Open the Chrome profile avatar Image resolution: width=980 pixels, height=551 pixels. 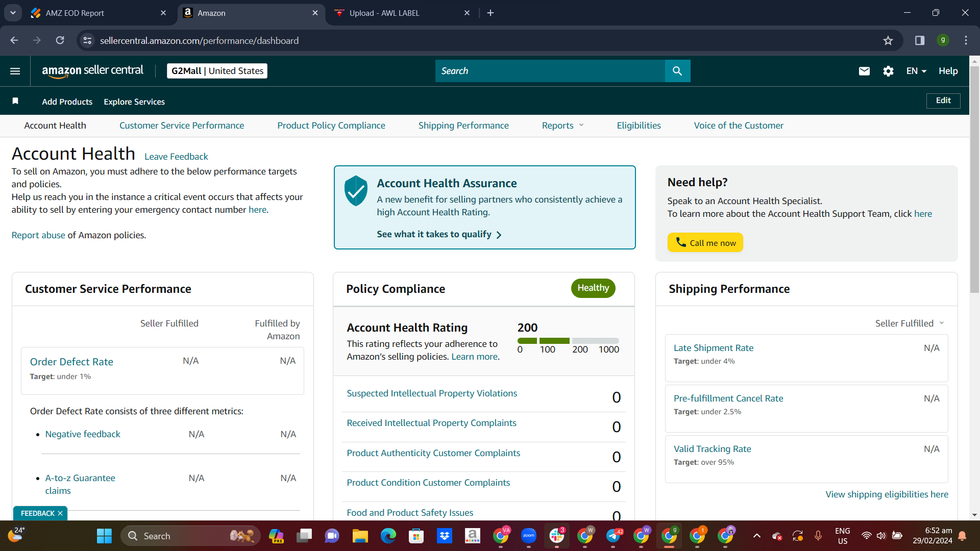pos(943,40)
